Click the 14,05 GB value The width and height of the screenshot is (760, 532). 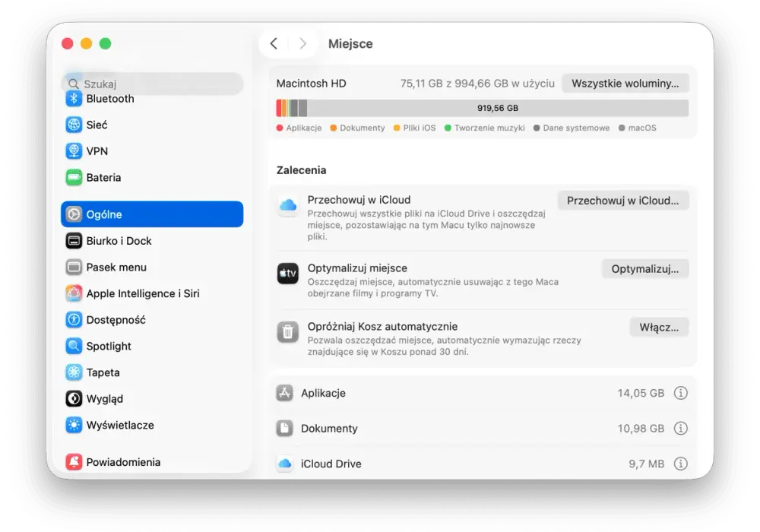click(641, 393)
